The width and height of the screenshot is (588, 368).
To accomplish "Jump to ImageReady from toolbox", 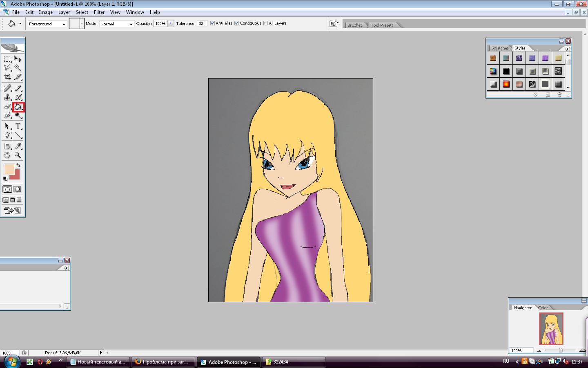I will tap(12, 211).
